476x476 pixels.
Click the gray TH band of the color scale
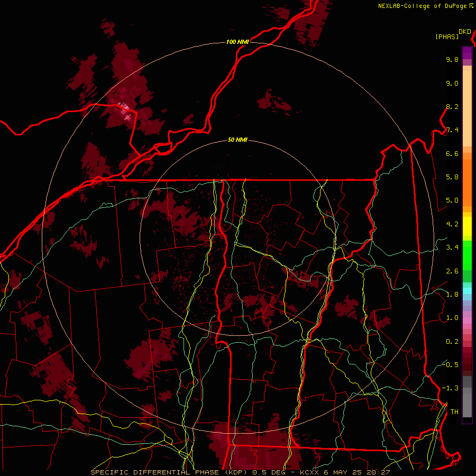[x=467, y=407]
